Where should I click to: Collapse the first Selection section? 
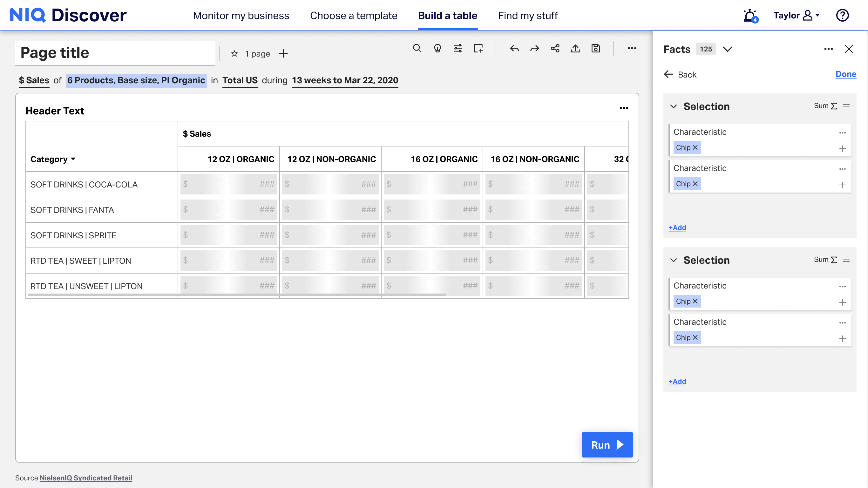coord(673,106)
